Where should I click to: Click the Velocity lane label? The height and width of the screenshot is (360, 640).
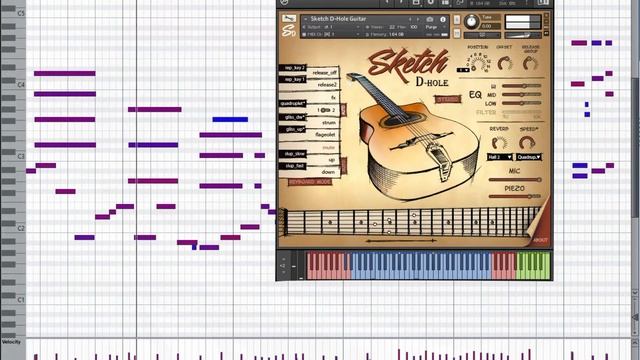tap(11, 342)
